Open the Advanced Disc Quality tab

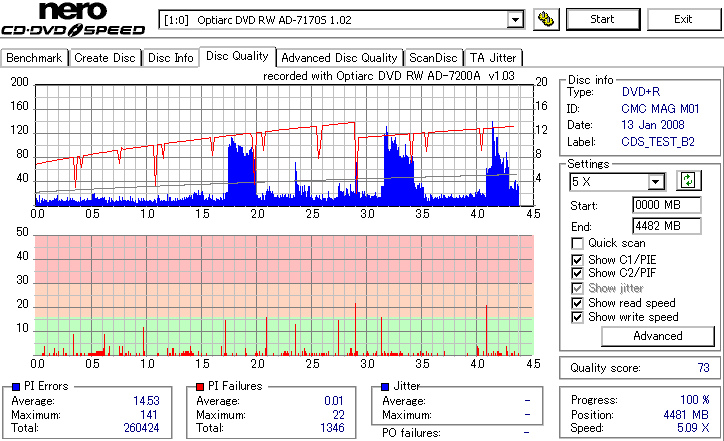339,58
